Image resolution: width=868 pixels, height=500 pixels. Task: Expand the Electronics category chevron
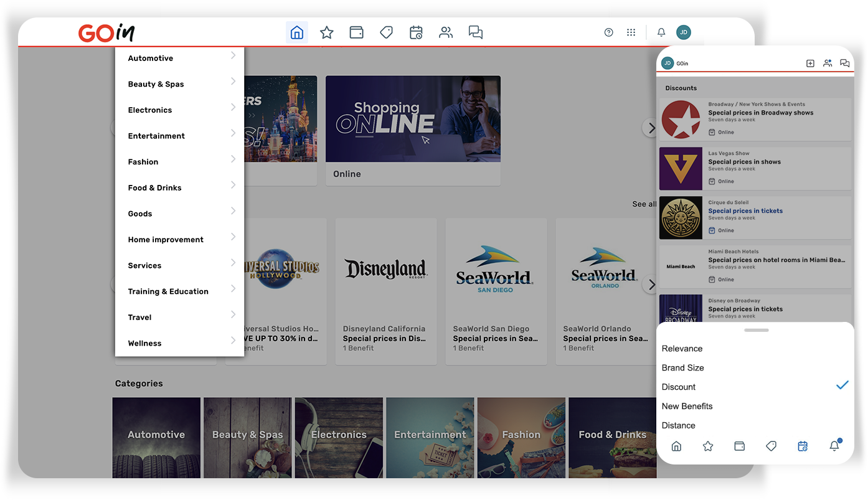tap(233, 107)
